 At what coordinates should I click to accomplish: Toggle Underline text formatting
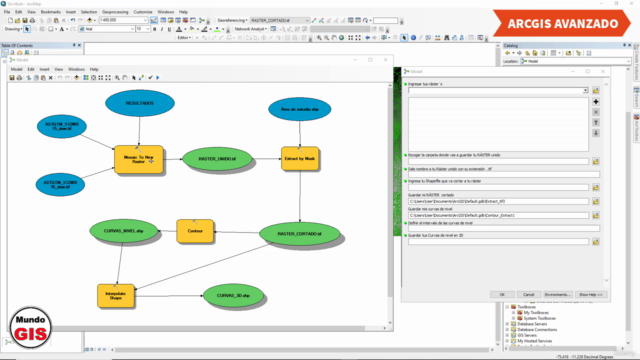click(x=169, y=29)
